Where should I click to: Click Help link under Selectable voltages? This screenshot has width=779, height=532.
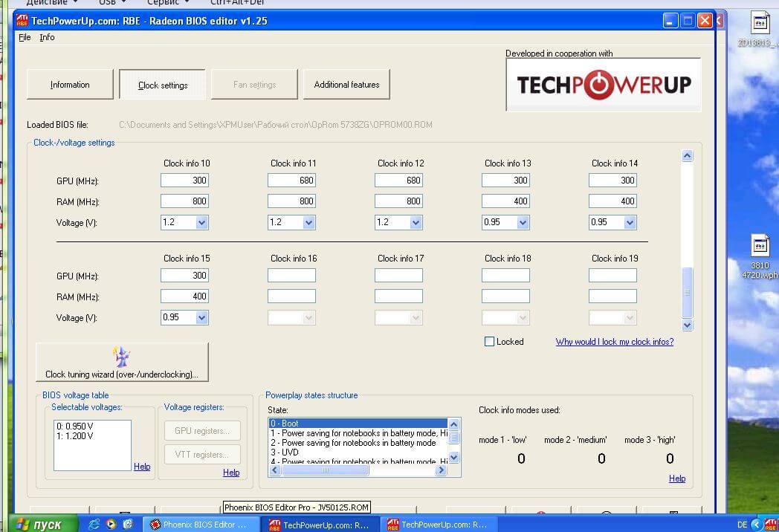[x=142, y=467]
